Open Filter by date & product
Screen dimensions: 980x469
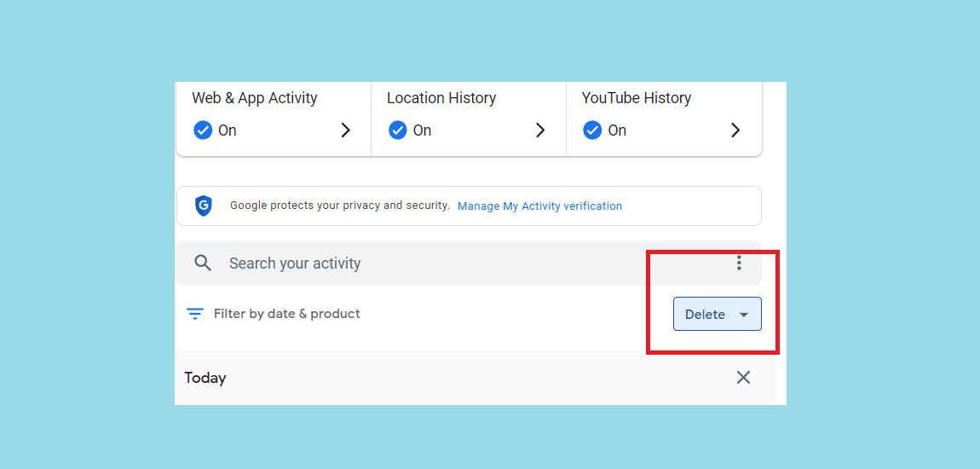click(287, 313)
